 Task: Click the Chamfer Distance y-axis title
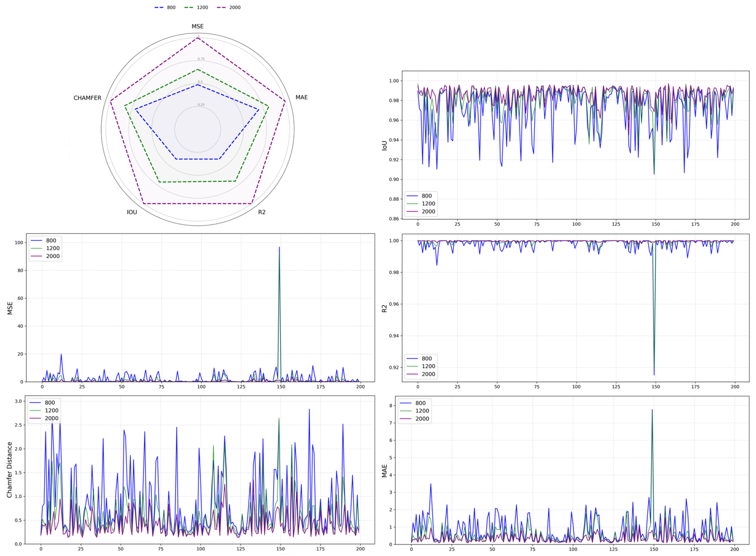[9, 470]
